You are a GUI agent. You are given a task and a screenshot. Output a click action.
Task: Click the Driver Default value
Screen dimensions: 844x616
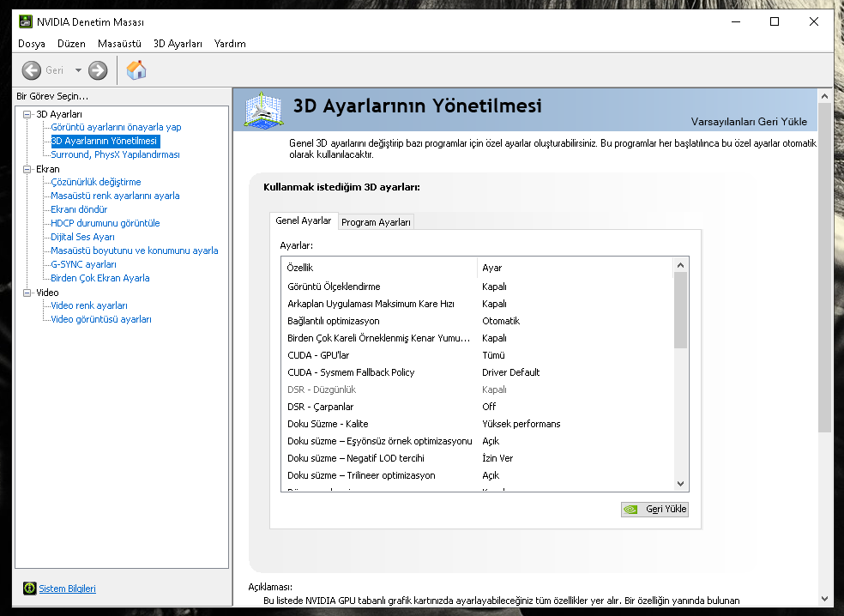click(x=511, y=372)
